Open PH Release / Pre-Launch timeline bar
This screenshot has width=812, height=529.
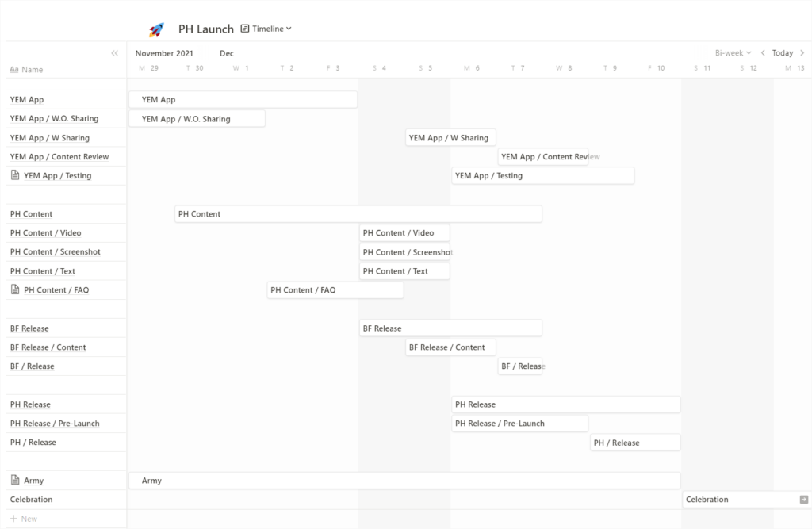520,424
